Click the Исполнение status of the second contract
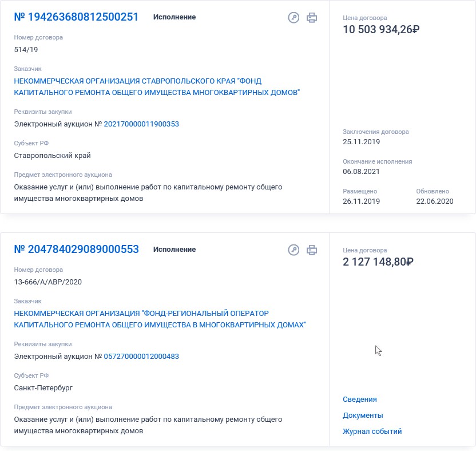The width and height of the screenshot is (476, 451). tap(174, 250)
